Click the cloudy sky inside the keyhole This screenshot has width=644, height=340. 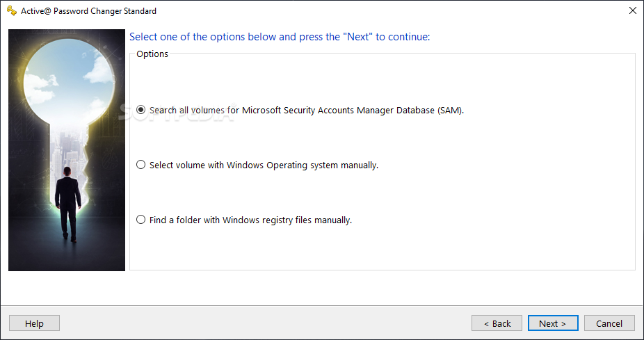pos(67,76)
